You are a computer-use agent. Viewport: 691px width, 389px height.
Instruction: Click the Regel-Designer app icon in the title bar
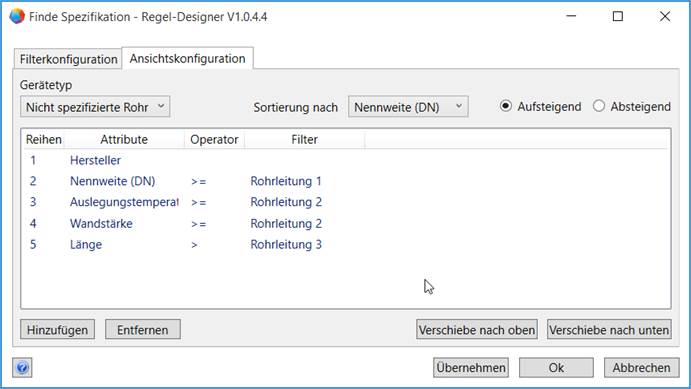[x=17, y=16]
